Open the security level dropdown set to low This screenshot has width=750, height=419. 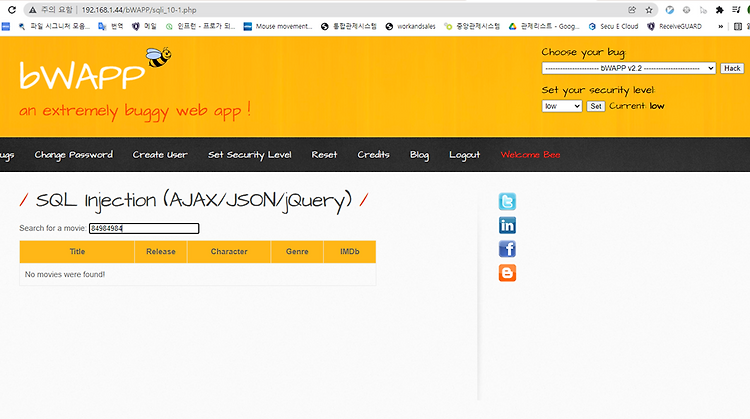(x=562, y=106)
